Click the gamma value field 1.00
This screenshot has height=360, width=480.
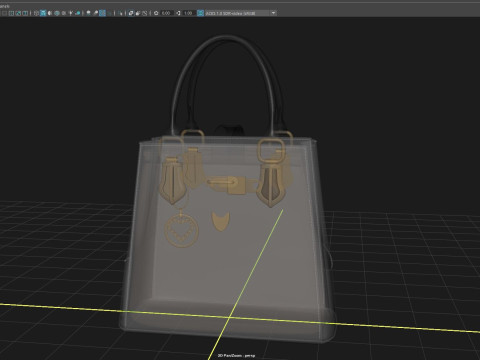point(189,13)
